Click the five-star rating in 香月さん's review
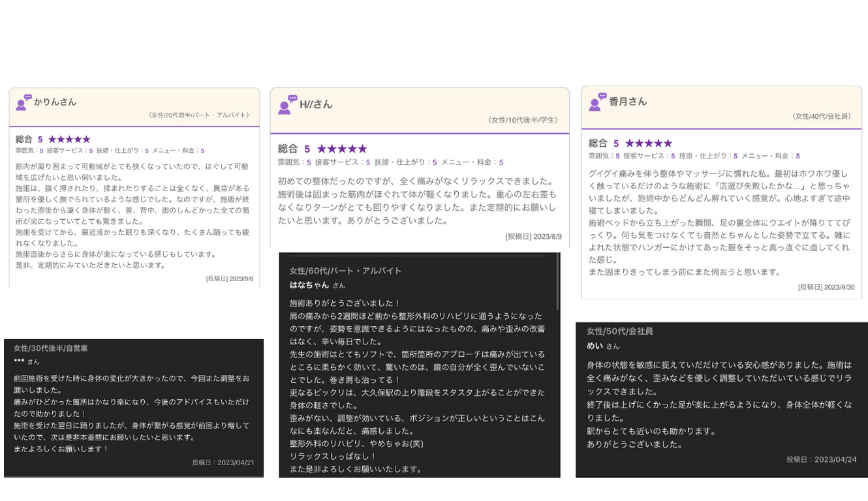This screenshot has width=868, height=501. point(648,144)
